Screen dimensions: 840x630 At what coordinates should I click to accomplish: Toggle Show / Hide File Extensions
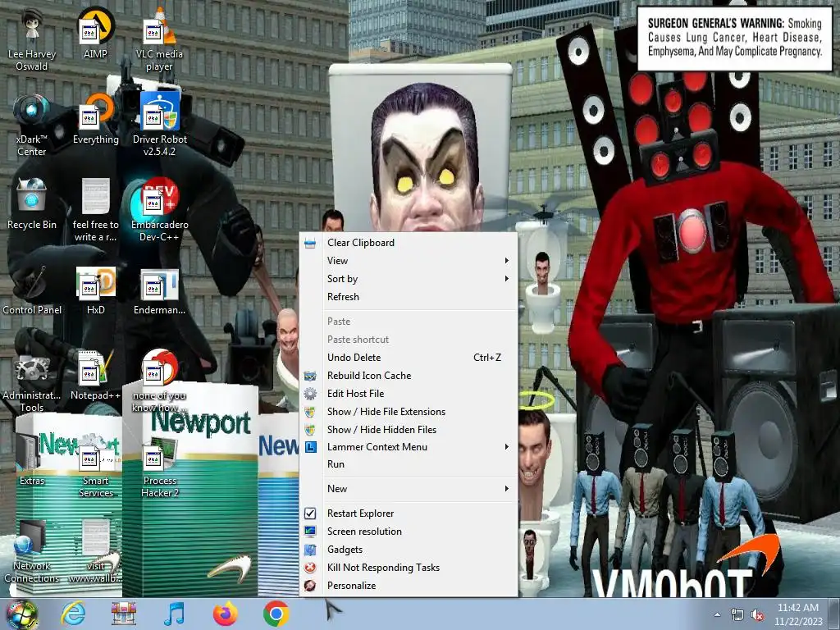(x=409, y=412)
